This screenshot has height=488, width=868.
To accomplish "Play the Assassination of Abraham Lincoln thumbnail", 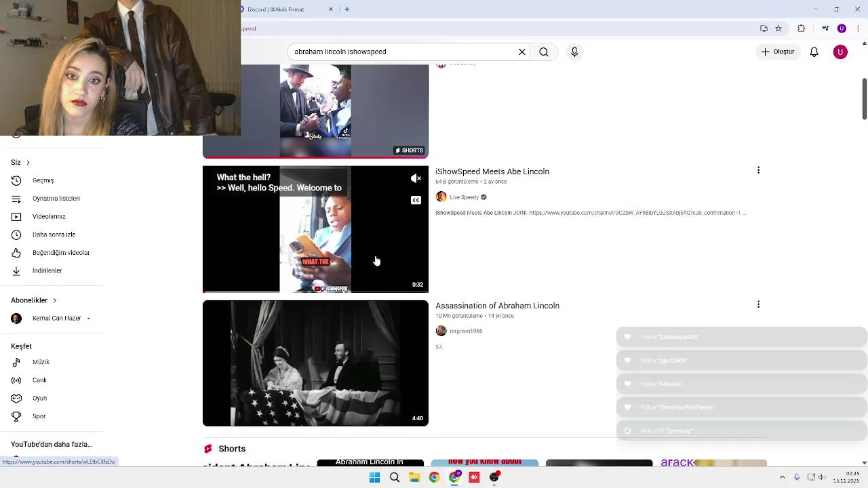I will click(315, 363).
